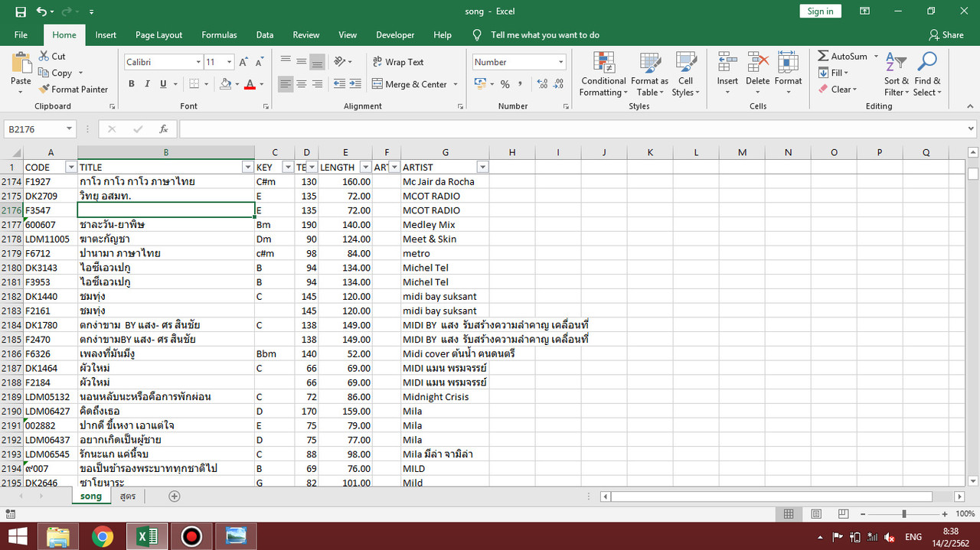Open the CODE column filter dropdown
The image size is (980, 550).
click(x=71, y=167)
